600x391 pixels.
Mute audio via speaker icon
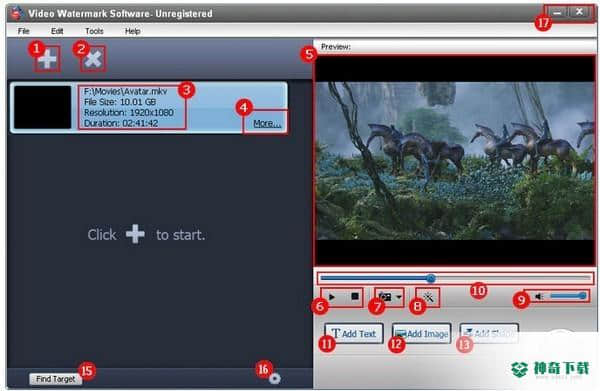pyautogui.click(x=539, y=296)
